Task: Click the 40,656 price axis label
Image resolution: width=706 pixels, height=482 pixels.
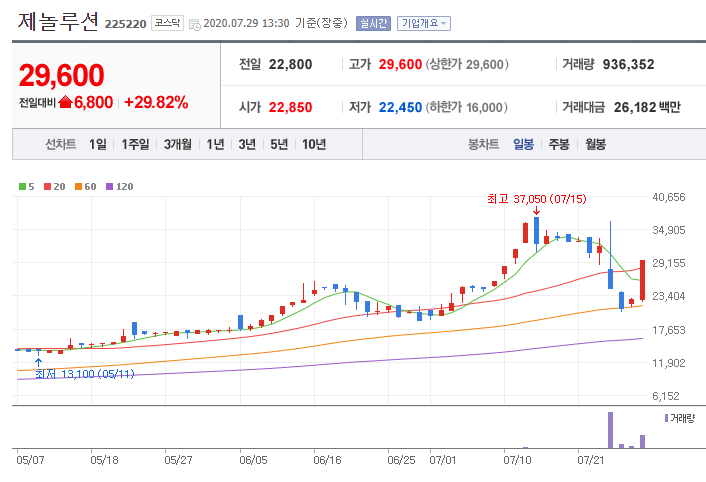Action: click(669, 197)
